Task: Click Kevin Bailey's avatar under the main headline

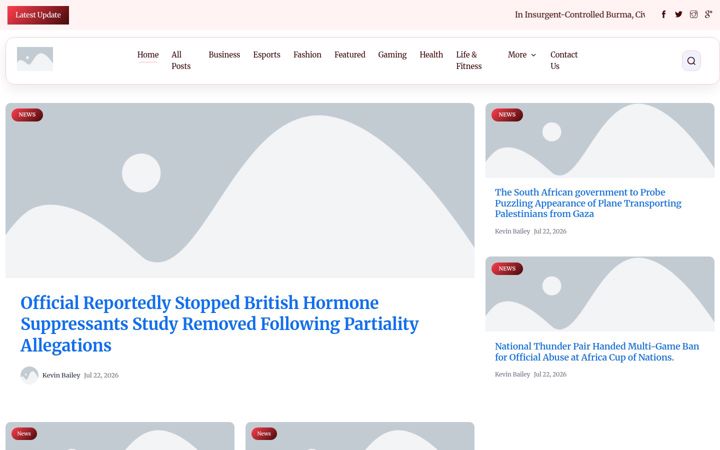Action: [29, 375]
